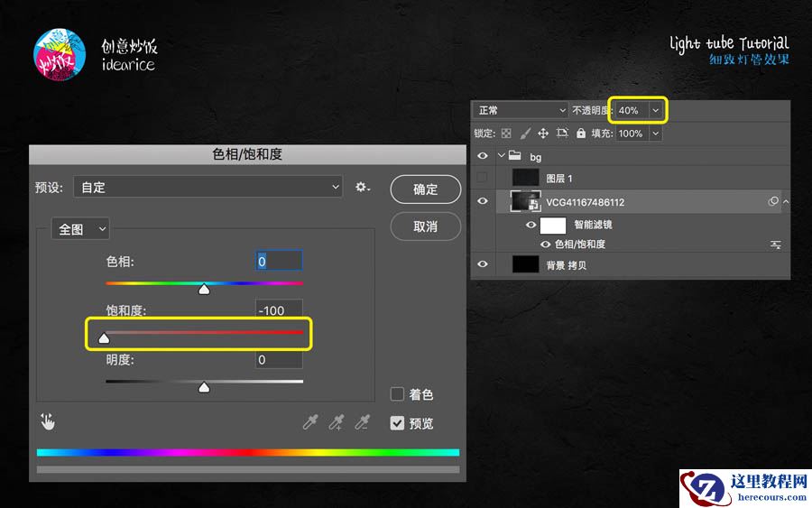Pick the subtract-from-sample eyedropper
This screenshot has height=508, width=812.
[x=362, y=422]
